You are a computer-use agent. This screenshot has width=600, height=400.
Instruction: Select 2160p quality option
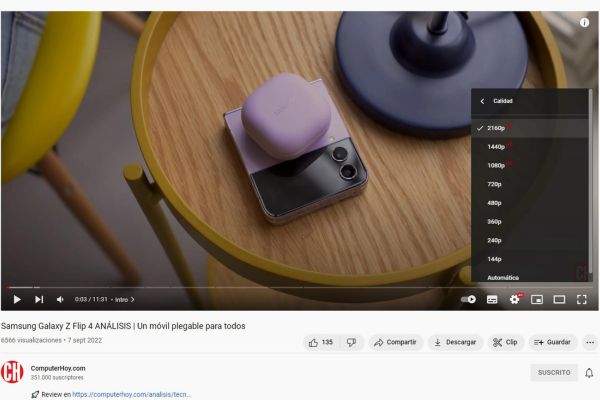[530, 128]
